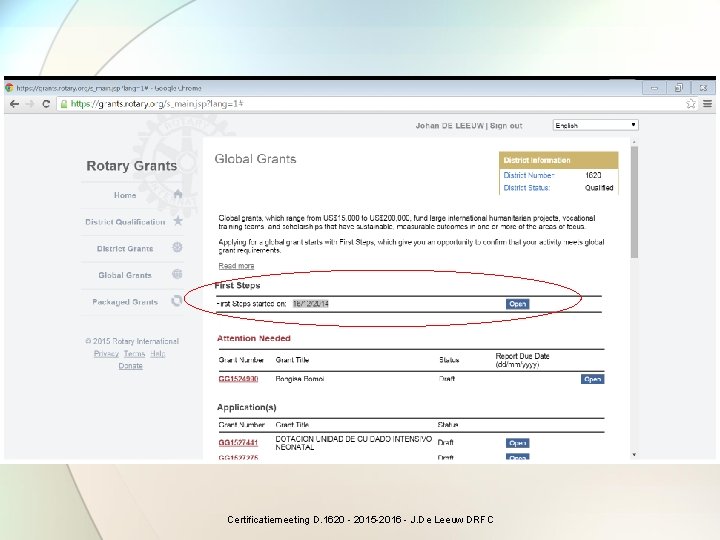Click the page vertical scrollbar thumb
This screenshot has width=720, height=540.
pyautogui.click(x=634, y=202)
